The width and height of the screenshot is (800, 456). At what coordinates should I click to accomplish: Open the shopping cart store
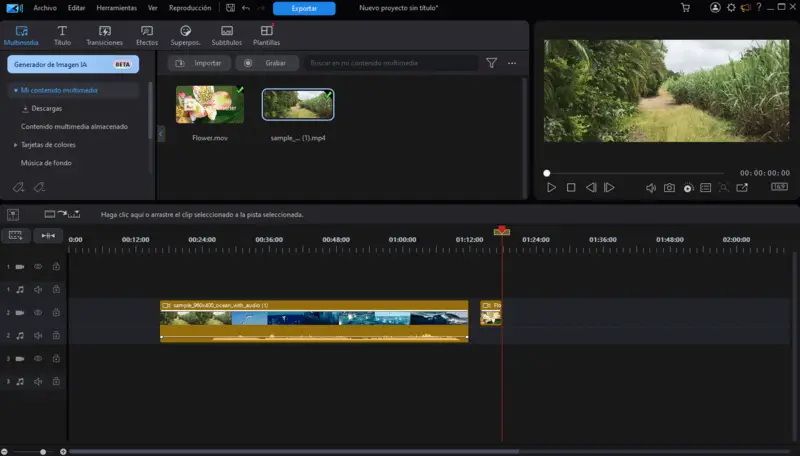tap(685, 8)
